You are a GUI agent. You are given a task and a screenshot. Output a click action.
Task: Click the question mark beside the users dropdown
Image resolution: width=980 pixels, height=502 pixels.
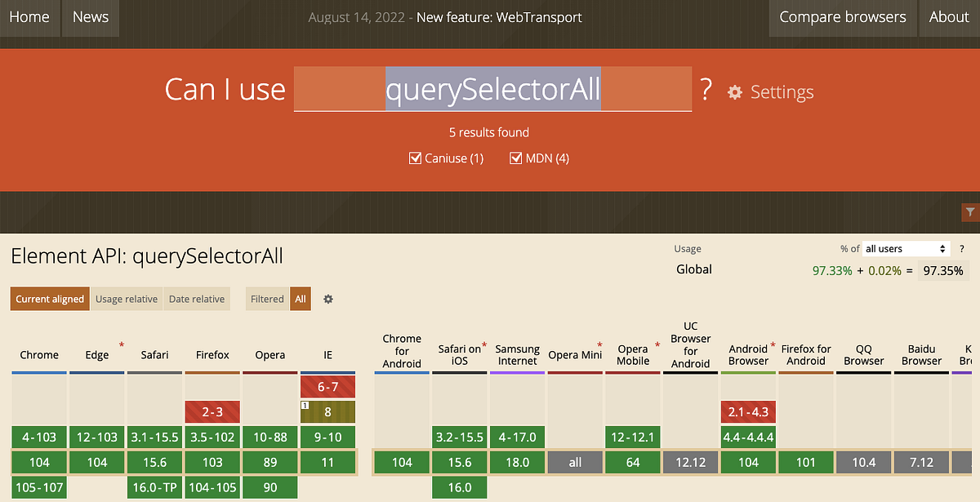962,249
